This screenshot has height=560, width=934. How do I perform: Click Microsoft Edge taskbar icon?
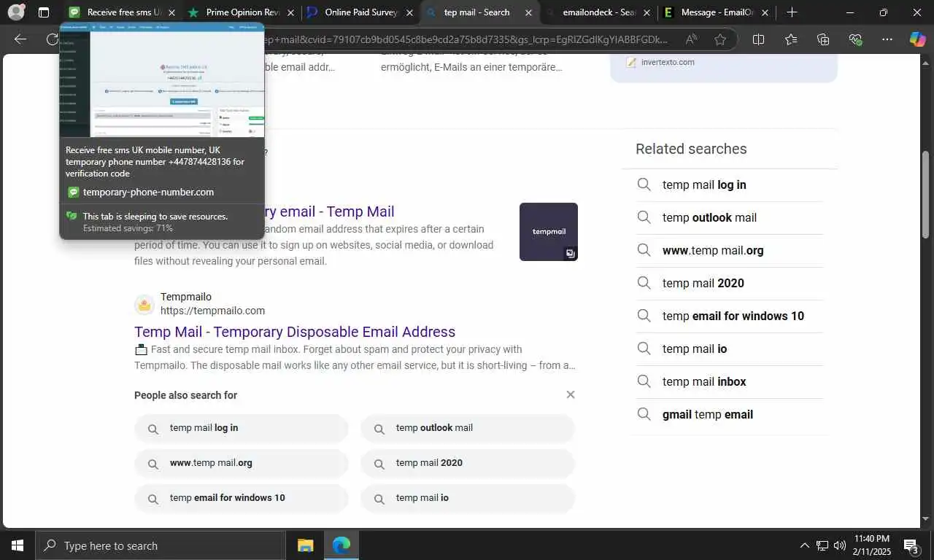point(341,545)
